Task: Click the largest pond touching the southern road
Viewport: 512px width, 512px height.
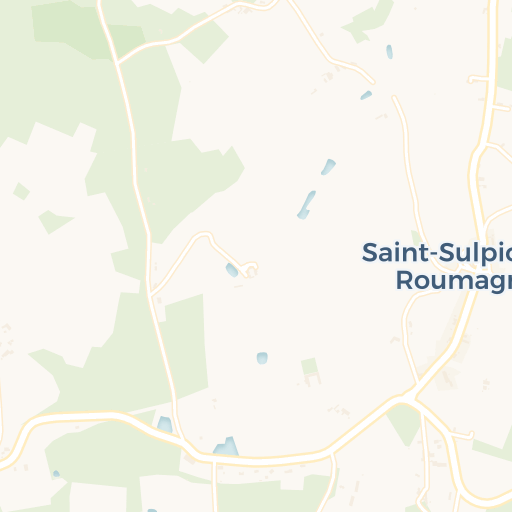Action: tap(226, 446)
